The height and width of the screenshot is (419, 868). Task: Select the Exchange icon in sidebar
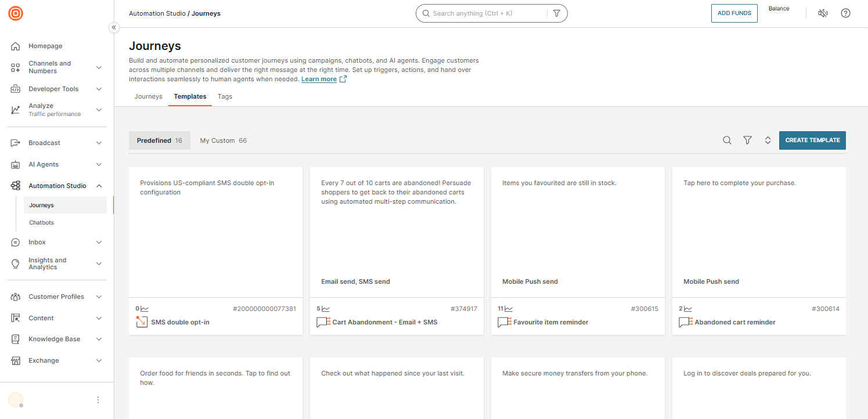coord(15,360)
